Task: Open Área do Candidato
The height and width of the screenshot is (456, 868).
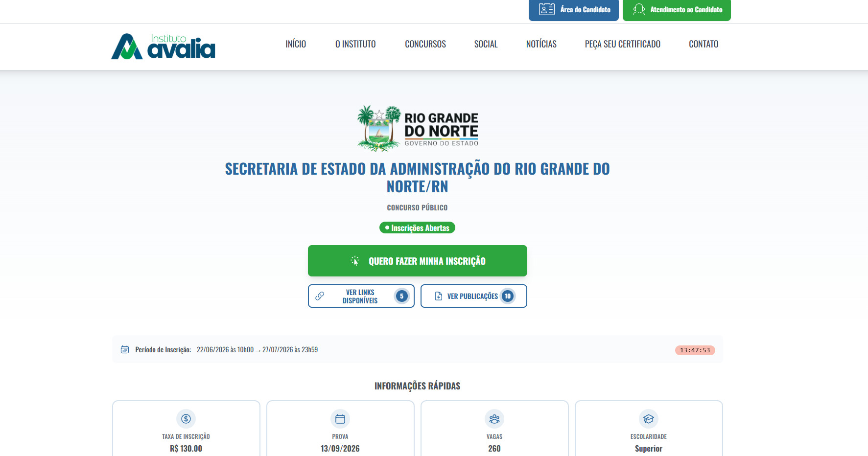Action: tap(574, 10)
